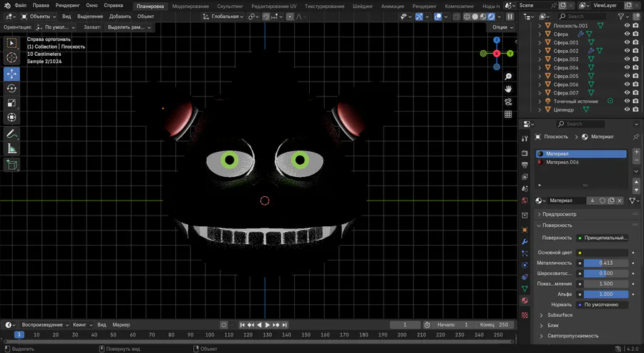The height and width of the screenshot is (353, 644).
Task: Hide Плоскость.001 in viewport
Action: tap(627, 26)
